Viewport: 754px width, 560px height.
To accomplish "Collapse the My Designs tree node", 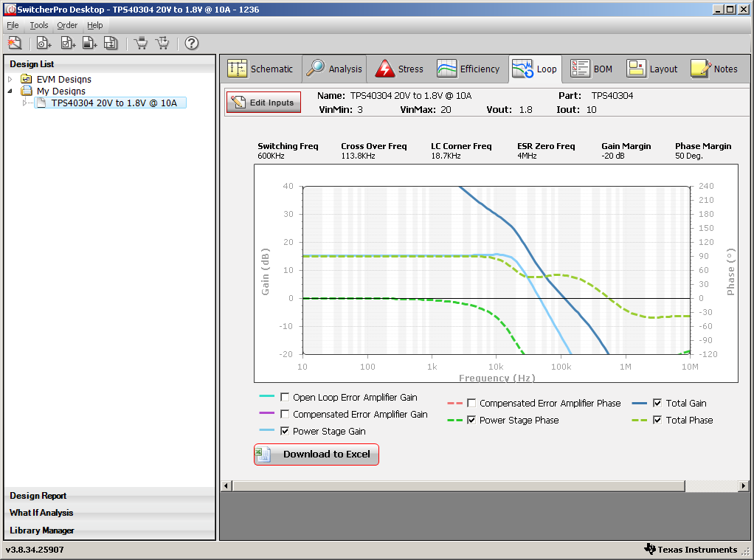I will 10,91.
